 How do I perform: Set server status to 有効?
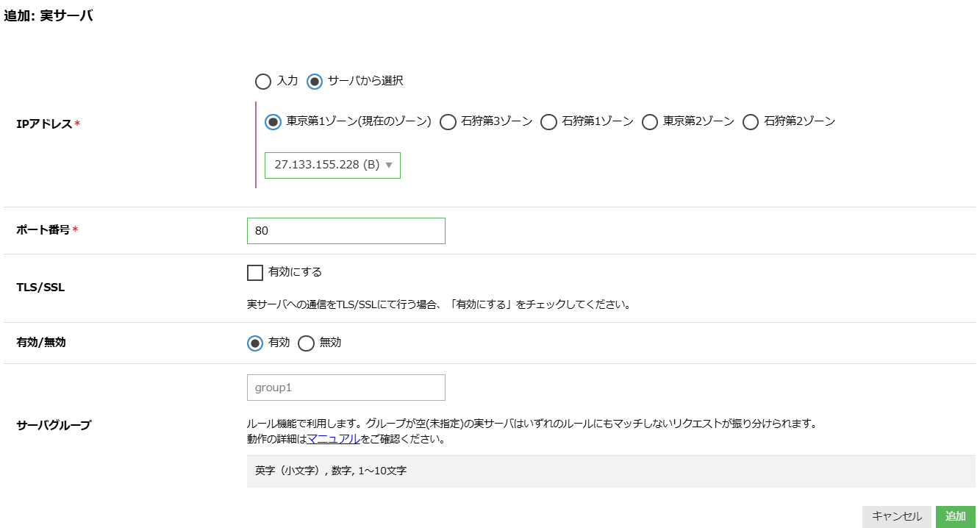tap(255, 343)
